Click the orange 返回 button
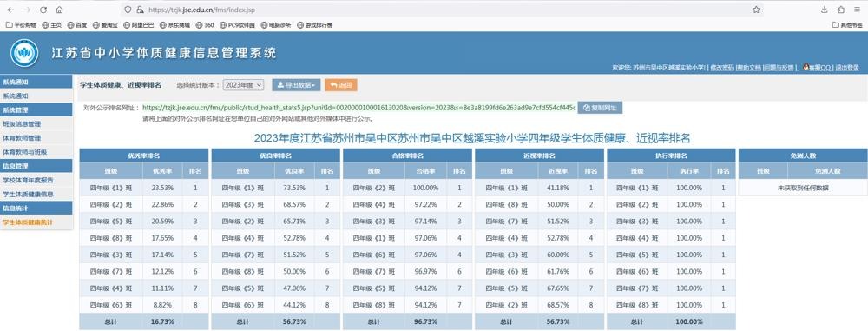The image size is (868, 331). pyautogui.click(x=341, y=85)
